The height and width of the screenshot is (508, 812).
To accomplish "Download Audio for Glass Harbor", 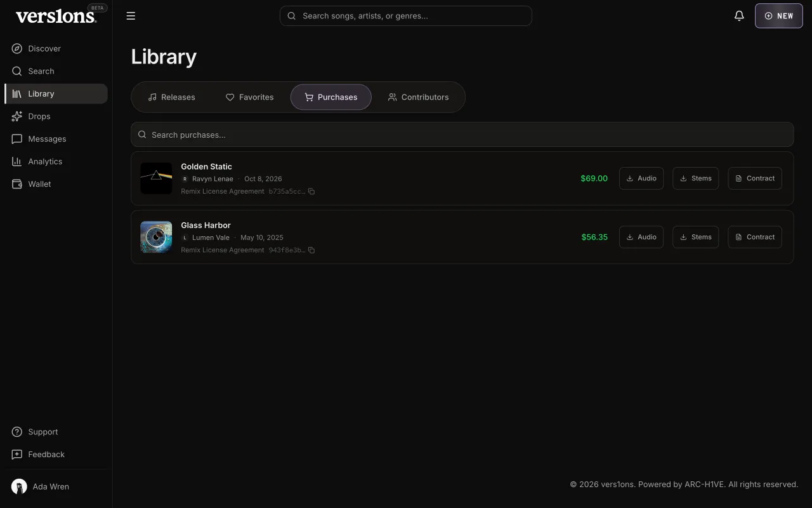I will pos(641,237).
